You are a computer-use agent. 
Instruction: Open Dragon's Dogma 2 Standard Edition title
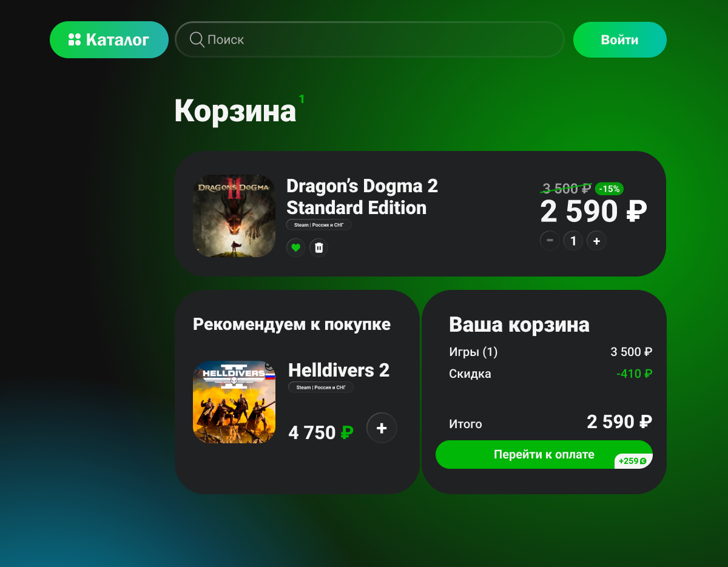362,196
